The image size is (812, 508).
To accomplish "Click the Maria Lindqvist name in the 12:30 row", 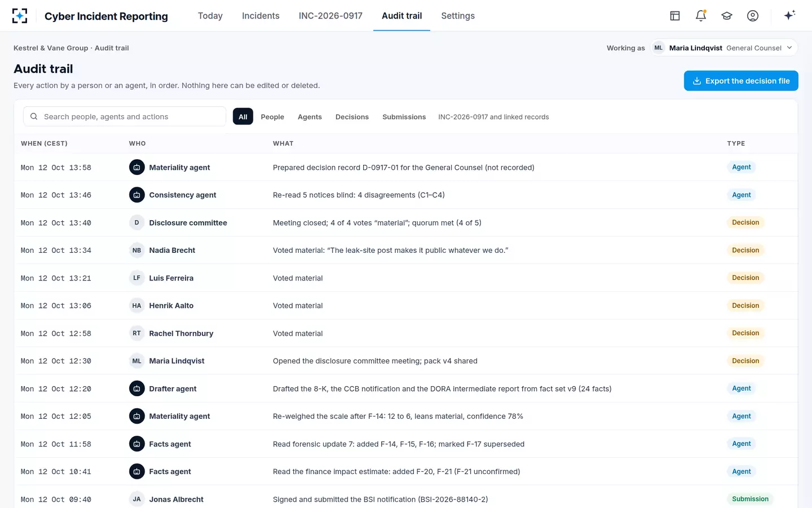I will point(176,361).
